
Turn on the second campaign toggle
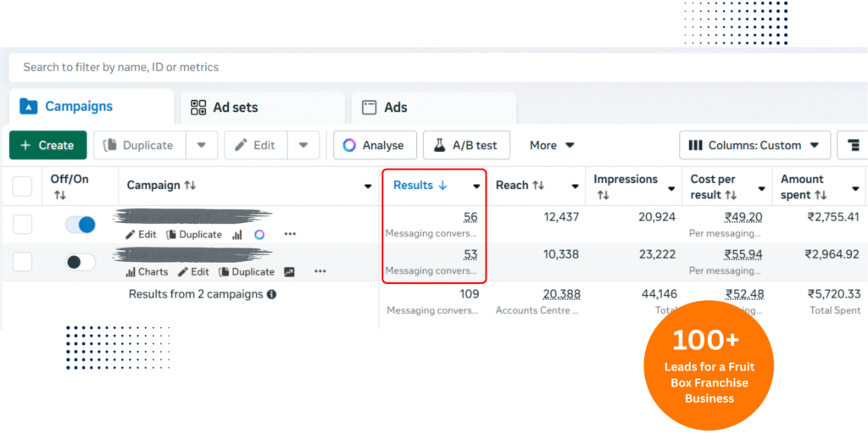point(81,262)
